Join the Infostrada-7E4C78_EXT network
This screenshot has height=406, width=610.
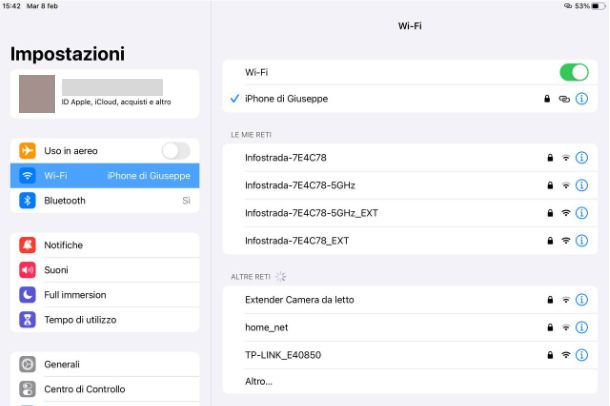pyautogui.click(x=410, y=241)
